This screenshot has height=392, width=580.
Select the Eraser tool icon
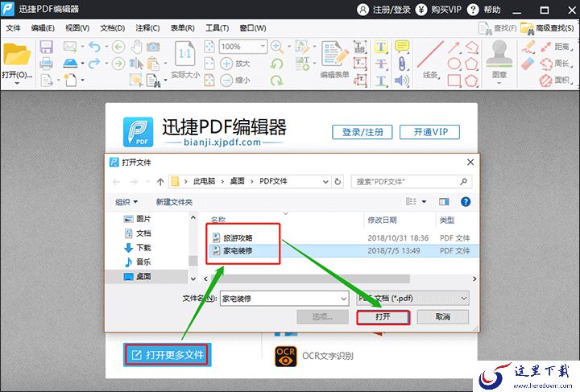coord(528,64)
